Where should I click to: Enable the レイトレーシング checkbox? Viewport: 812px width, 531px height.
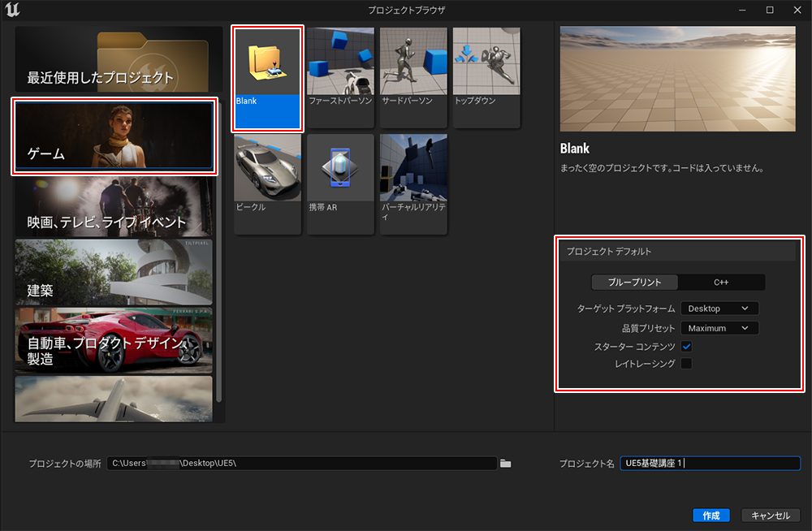(686, 364)
